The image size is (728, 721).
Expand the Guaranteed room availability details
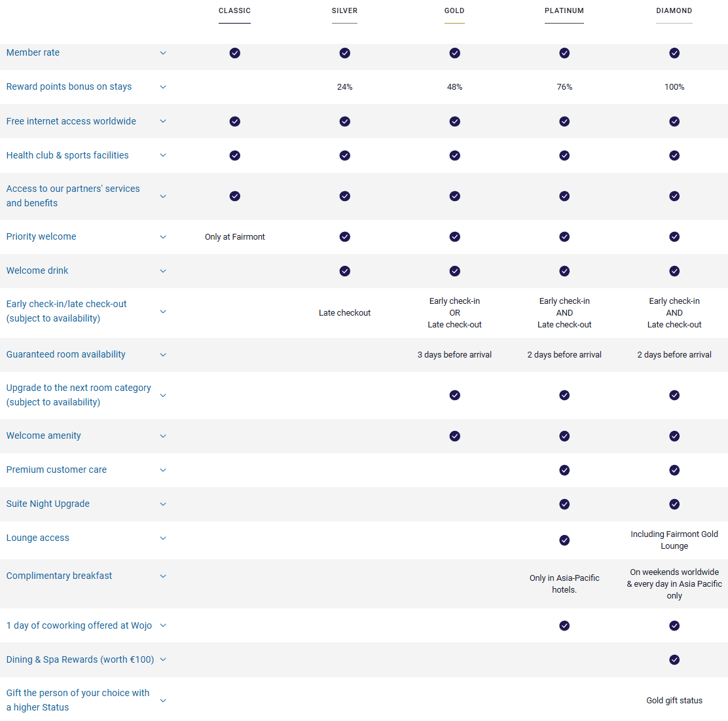tap(163, 355)
